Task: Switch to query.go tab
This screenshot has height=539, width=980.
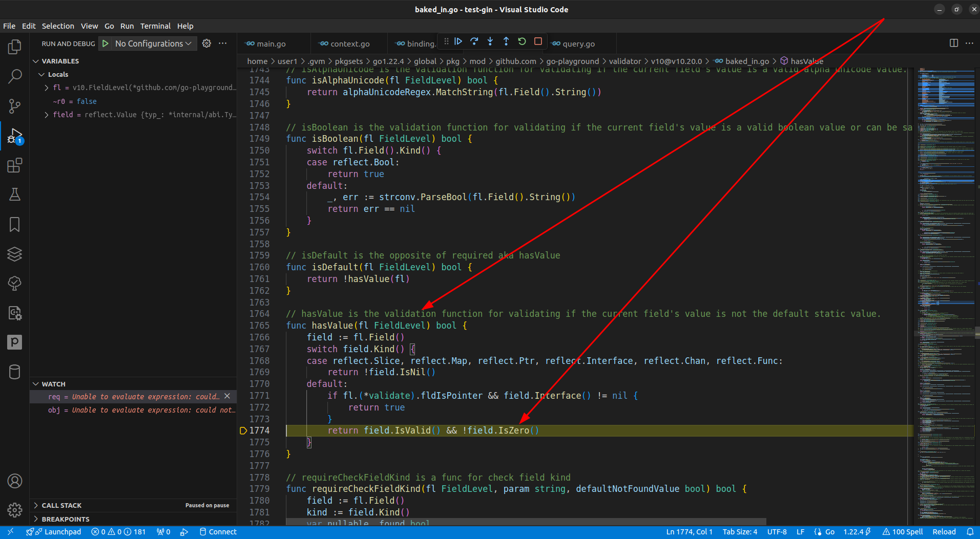Action: (x=579, y=44)
